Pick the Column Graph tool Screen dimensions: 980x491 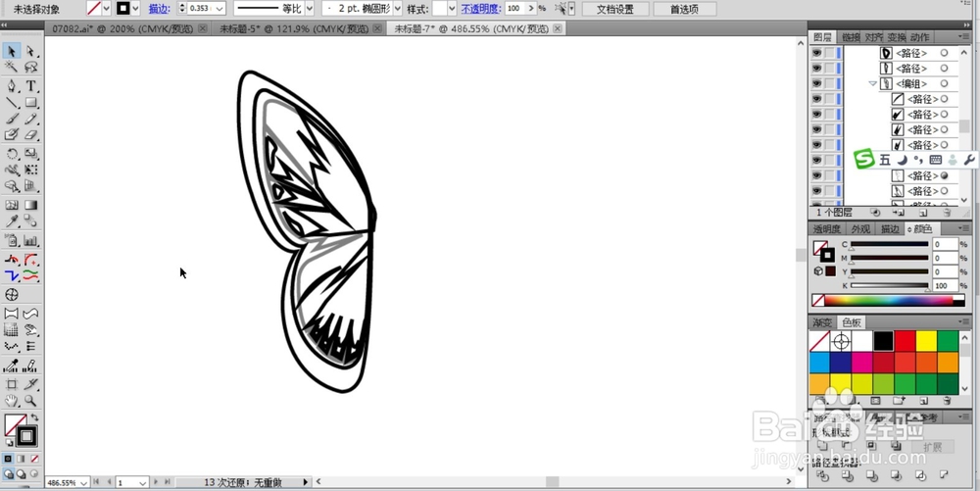click(30, 240)
